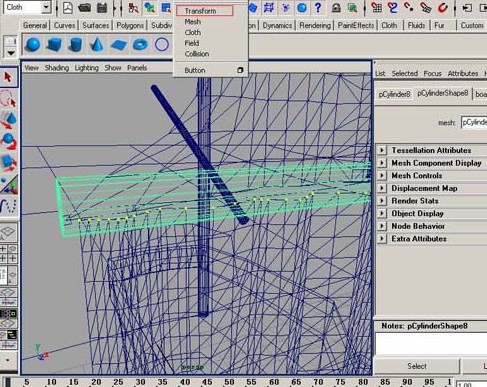Screen dimensions: 487x387
Task: Create a polygon sphere from the shelf
Action: click(33, 44)
